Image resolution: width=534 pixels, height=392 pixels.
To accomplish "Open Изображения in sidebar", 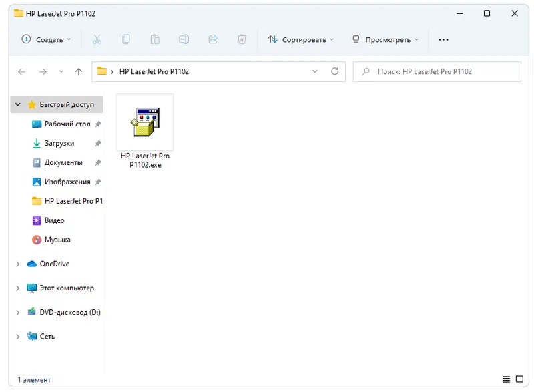I will coord(67,182).
